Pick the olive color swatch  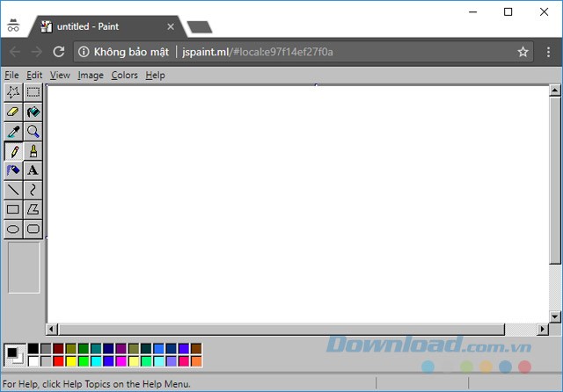(71, 349)
